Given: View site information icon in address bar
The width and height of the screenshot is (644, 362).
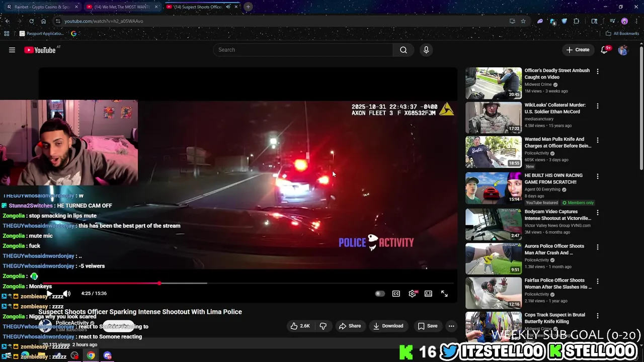Looking at the screenshot, I should click(58, 21).
